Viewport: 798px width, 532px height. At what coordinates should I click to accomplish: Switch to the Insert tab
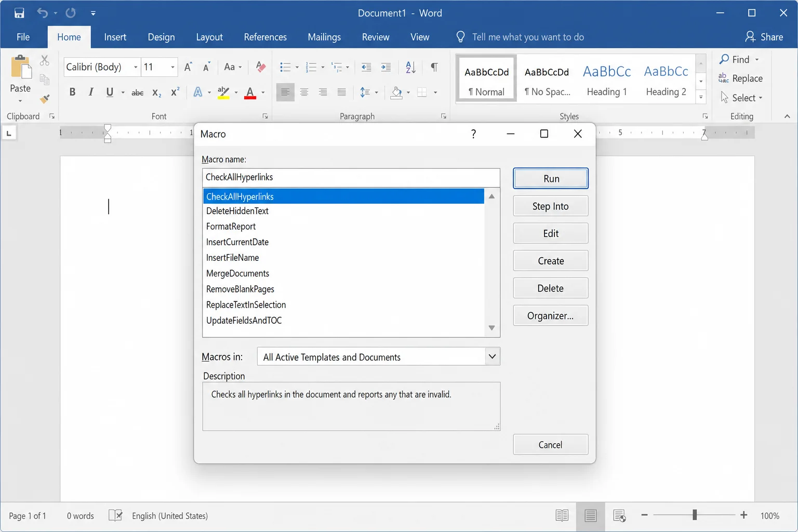tap(115, 37)
